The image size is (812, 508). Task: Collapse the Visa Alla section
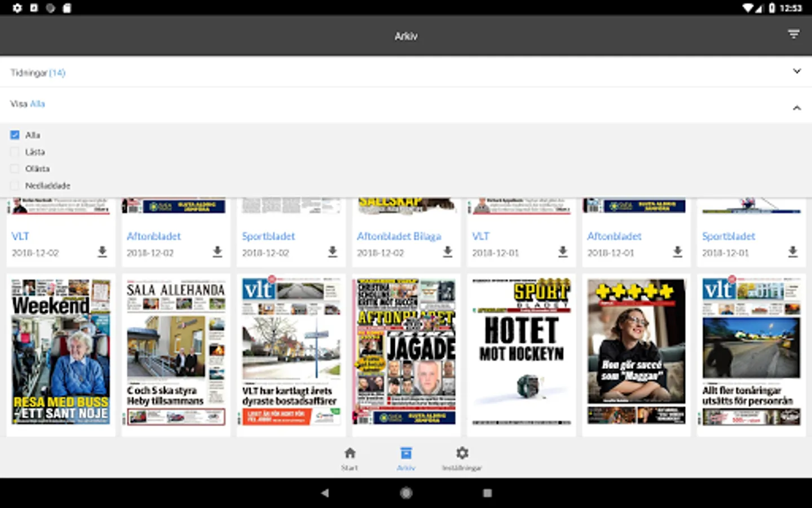coord(797,107)
